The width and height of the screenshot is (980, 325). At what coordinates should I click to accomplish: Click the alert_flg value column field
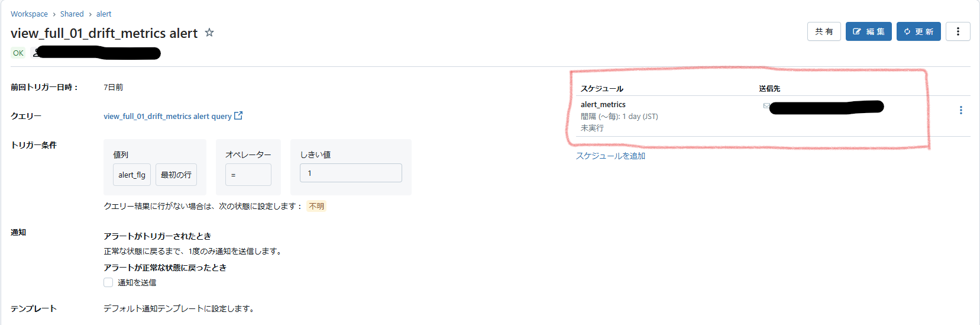pos(132,175)
